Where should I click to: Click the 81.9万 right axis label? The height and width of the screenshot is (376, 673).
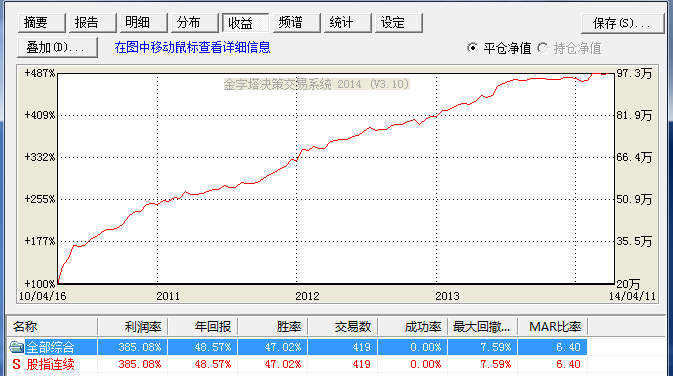point(634,115)
